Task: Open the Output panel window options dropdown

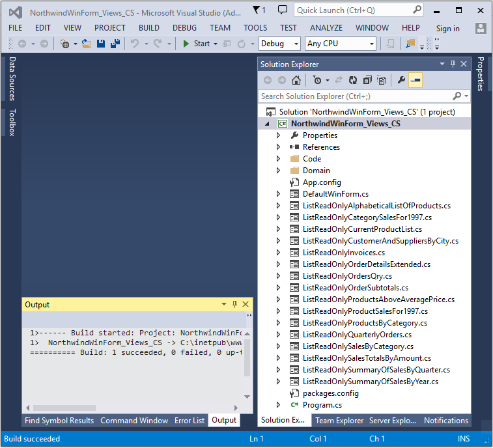Action: click(224, 304)
